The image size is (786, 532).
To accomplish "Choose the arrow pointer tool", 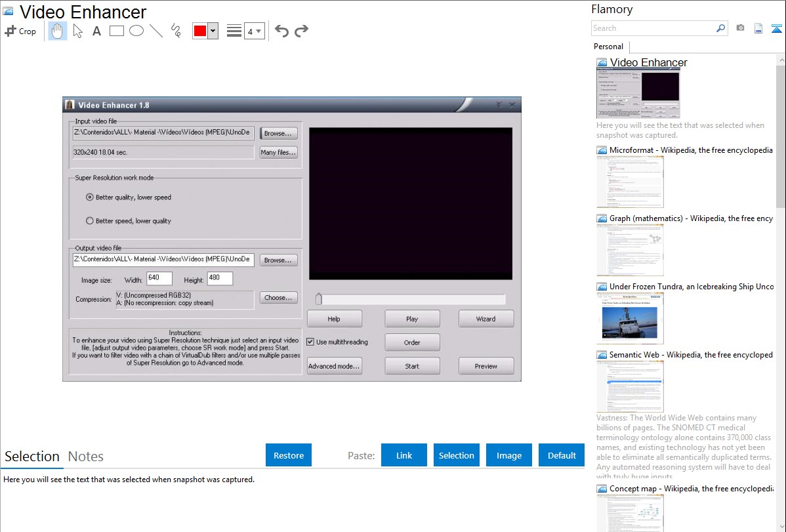I will point(77,31).
